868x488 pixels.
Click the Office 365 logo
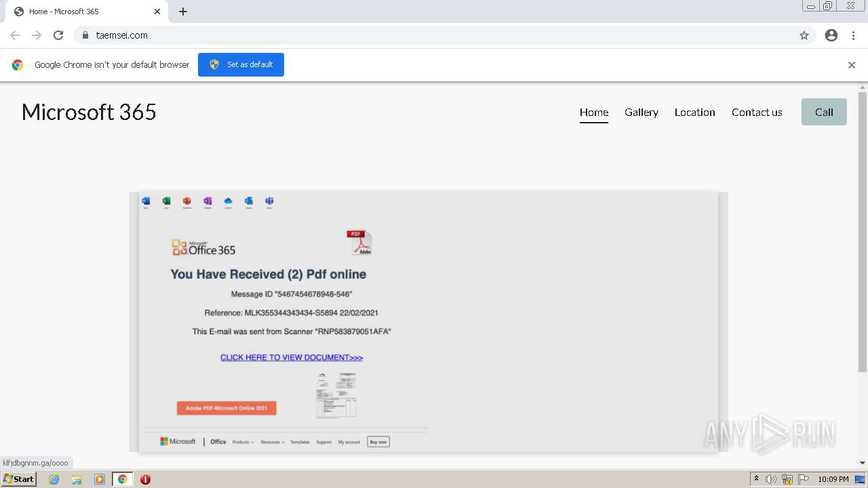[203, 248]
